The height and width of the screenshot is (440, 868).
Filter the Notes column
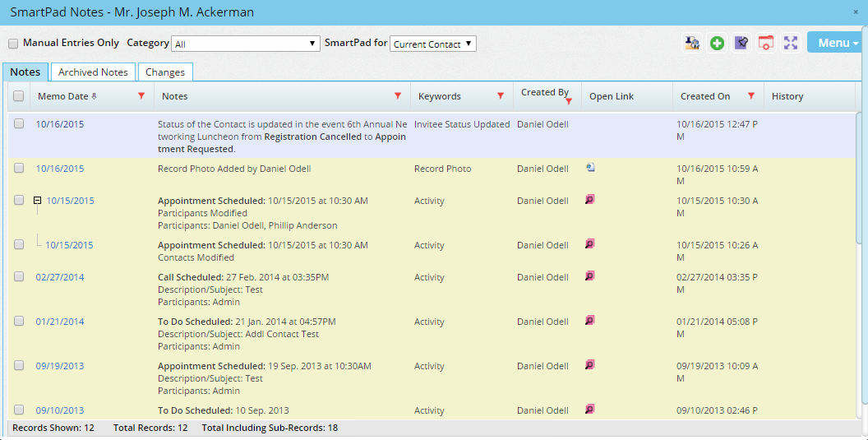(398, 96)
